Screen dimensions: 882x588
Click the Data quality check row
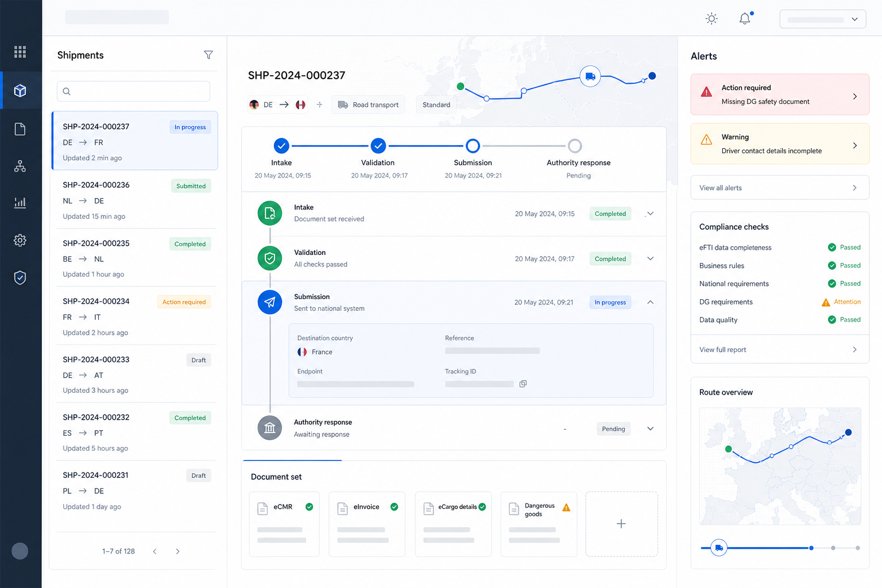[780, 320]
